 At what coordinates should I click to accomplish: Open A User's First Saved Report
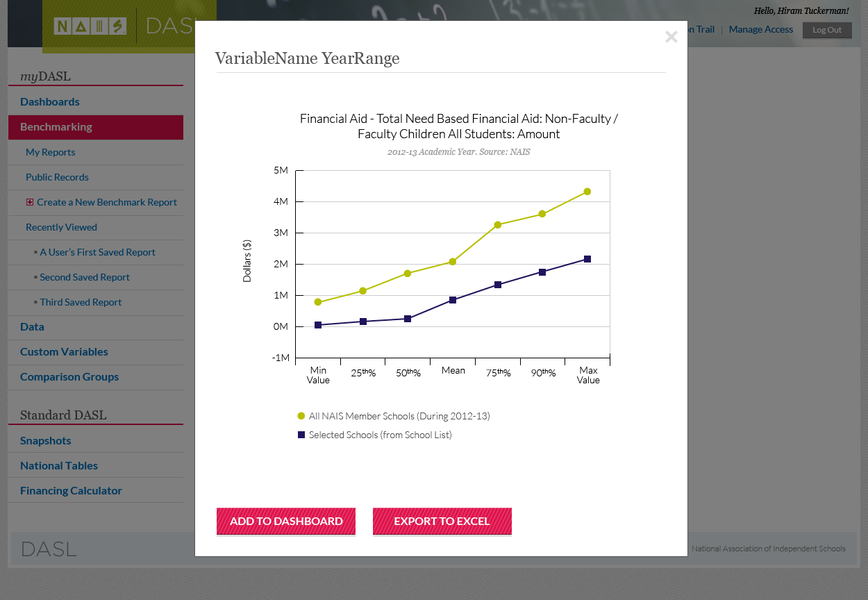point(97,252)
